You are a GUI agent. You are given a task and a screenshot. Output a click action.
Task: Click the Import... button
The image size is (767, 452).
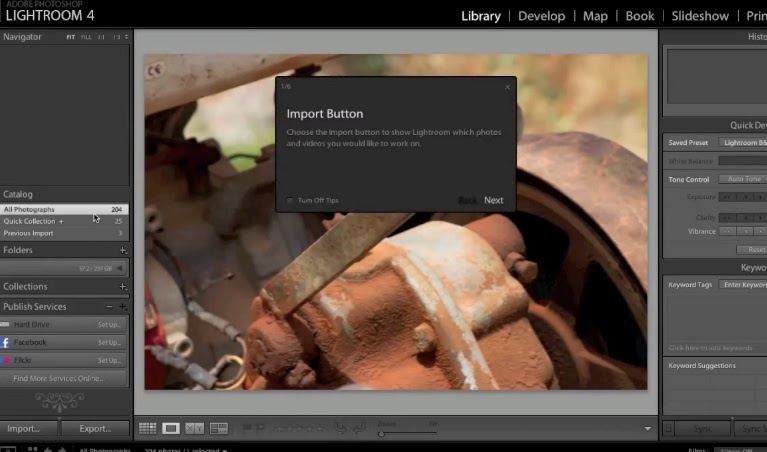click(x=24, y=428)
